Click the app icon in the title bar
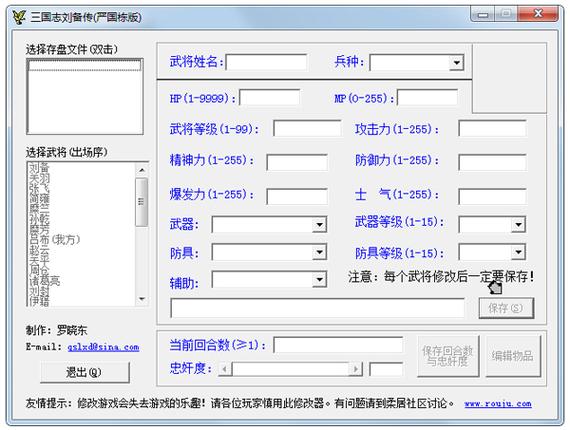Screen dimensions: 570x430 coord(19,17)
